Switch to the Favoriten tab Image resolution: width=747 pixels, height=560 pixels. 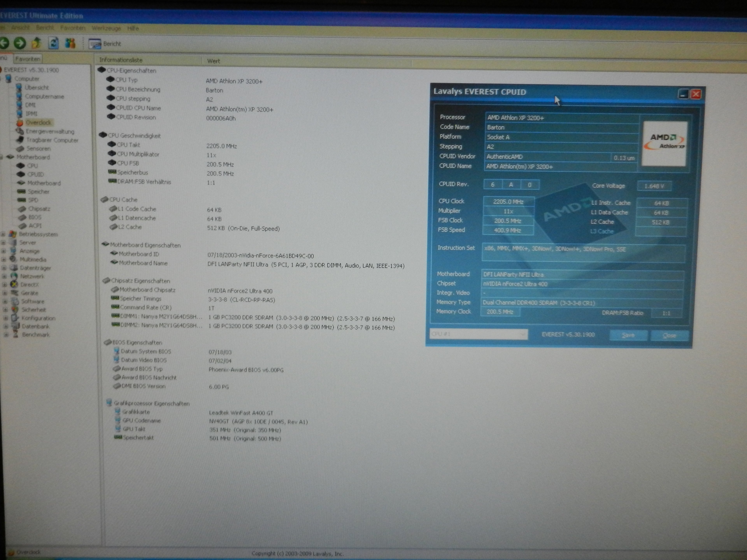28,59
